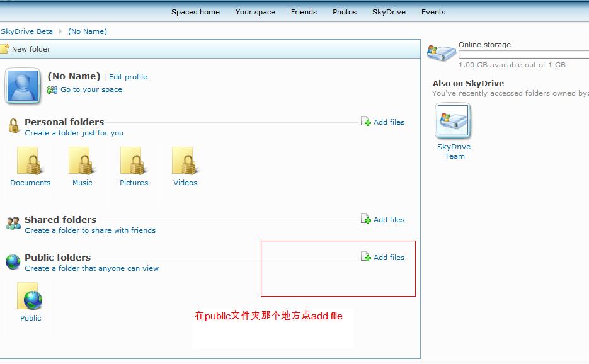Click the Online storage label
This screenshot has height=364, width=589.
[484, 45]
